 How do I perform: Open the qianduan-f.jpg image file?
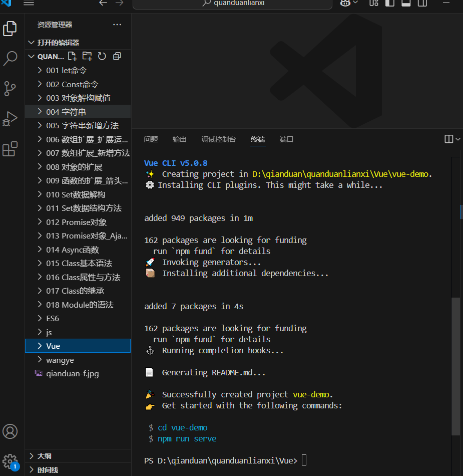point(78,374)
